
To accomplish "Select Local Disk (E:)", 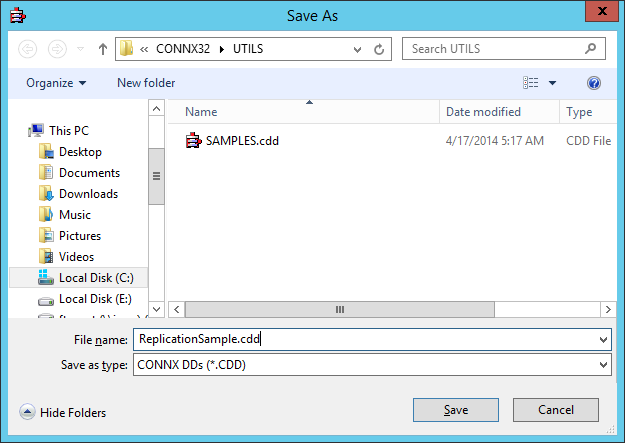I will pyautogui.click(x=95, y=299).
